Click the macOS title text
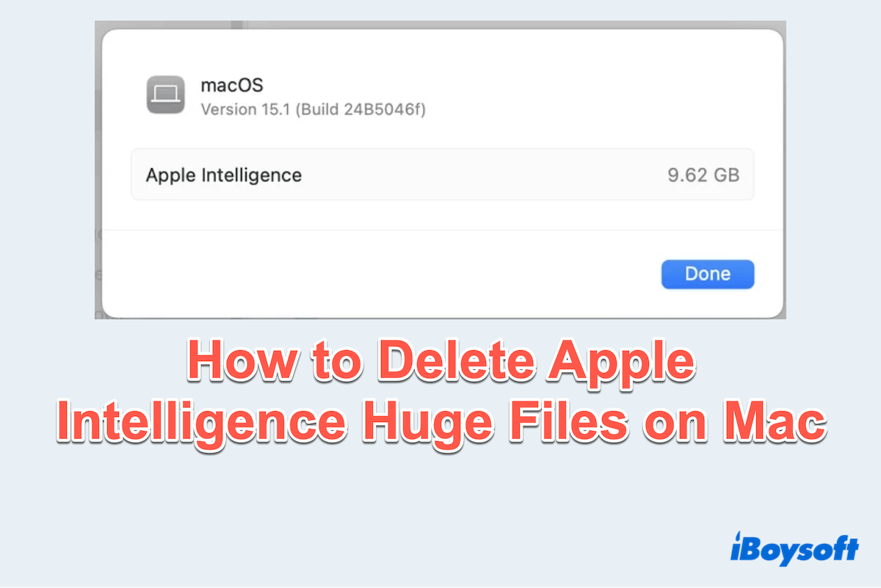This screenshot has height=588, width=881. [232, 84]
